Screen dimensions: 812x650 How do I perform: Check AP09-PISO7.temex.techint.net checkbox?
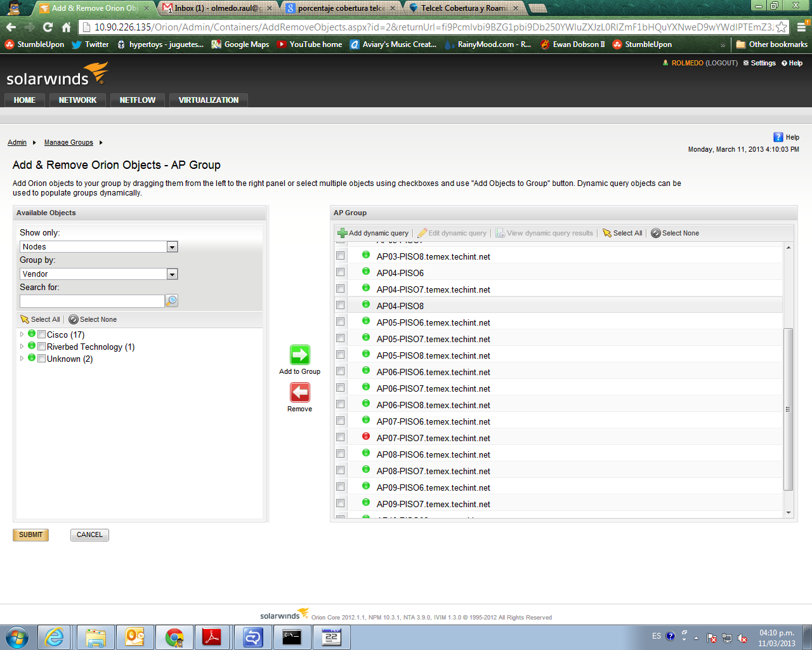tap(341, 503)
